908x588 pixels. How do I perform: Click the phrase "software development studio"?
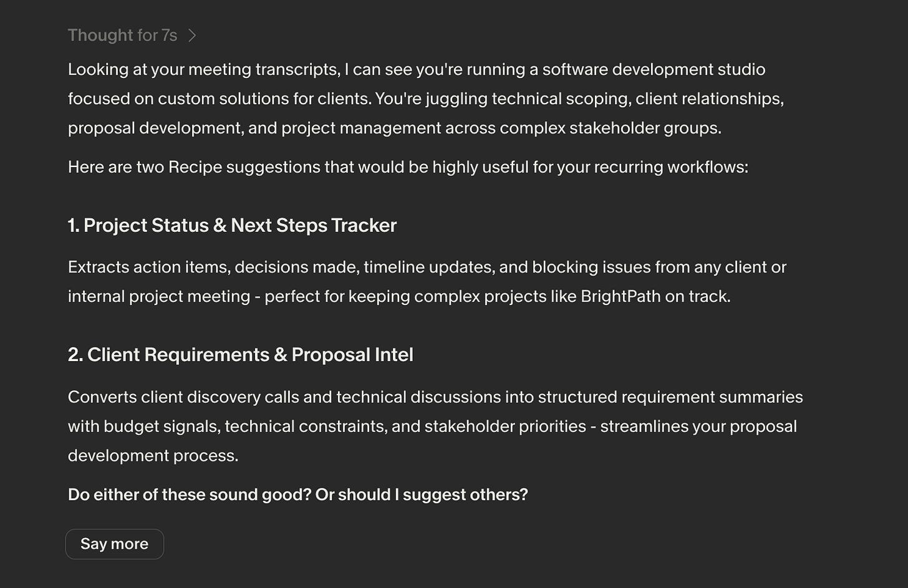(x=654, y=69)
